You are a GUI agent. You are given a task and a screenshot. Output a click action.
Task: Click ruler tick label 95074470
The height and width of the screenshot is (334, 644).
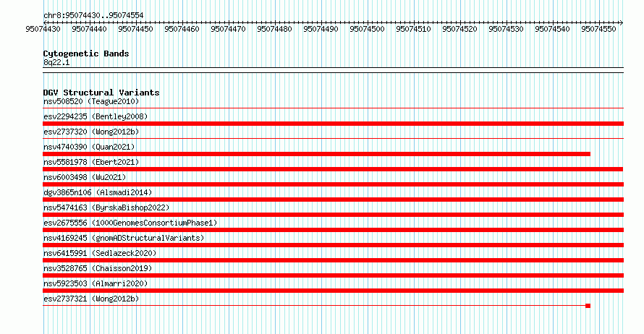228,29
